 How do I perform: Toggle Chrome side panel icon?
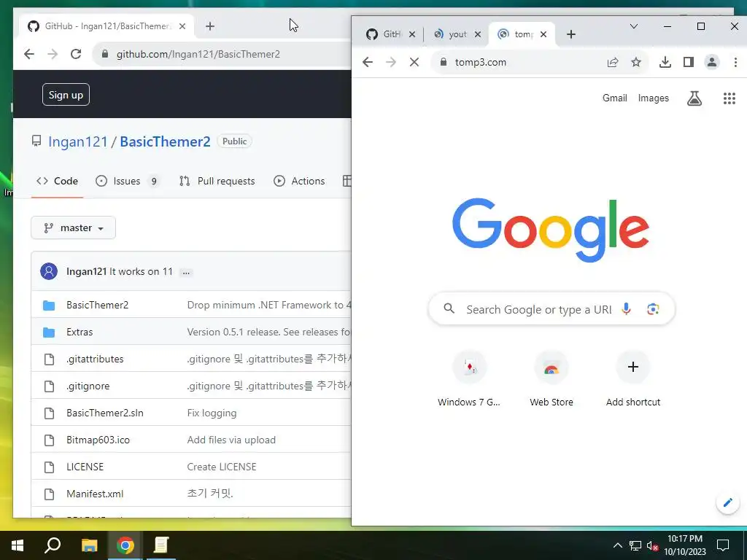pos(689,62)
